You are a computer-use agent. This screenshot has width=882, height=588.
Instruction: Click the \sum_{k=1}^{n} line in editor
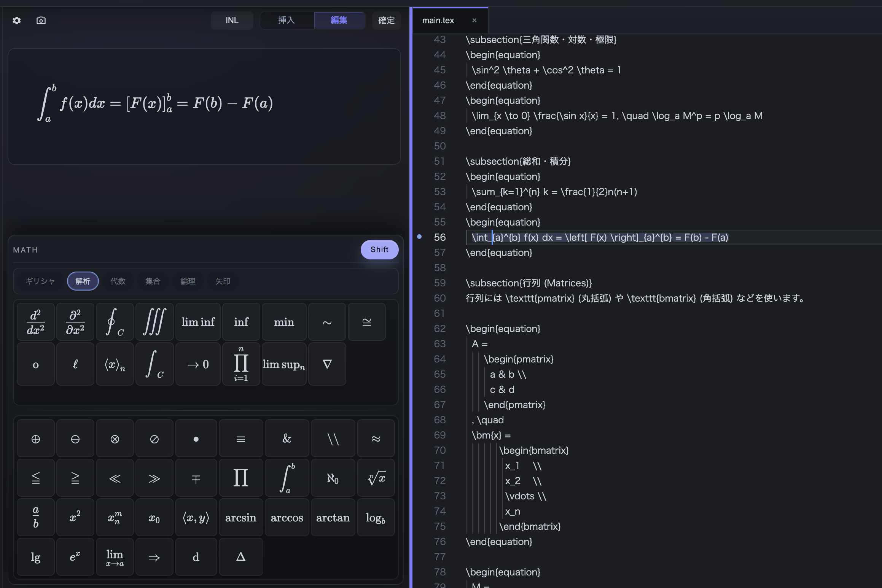click(554, 192)
